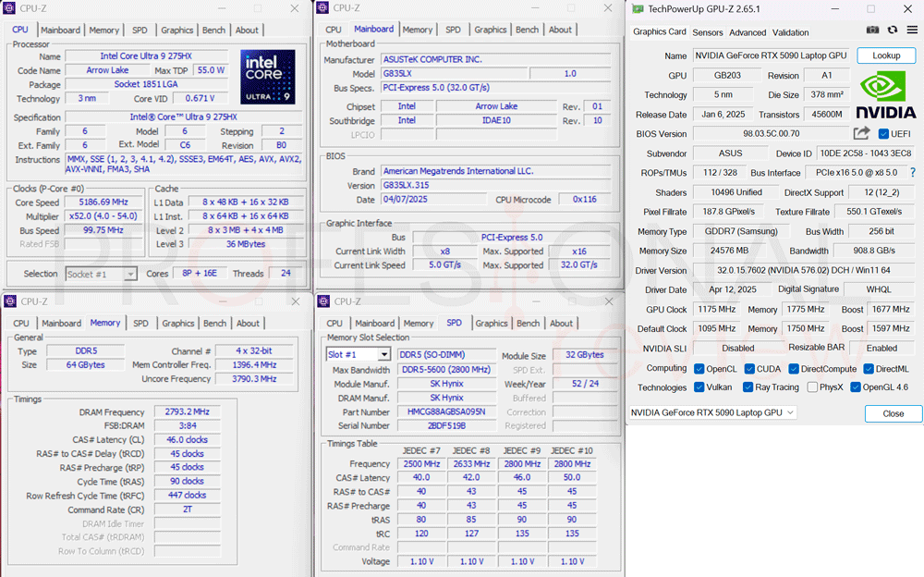Open Memory tab in the Memory Slot Selection window

[x=419, y=324]
